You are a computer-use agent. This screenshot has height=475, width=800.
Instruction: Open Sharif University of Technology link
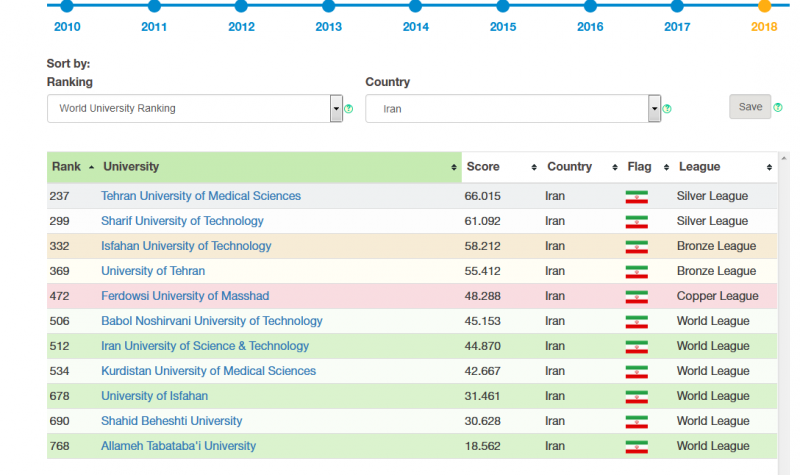pyautogui.click(x=182, y=221)
